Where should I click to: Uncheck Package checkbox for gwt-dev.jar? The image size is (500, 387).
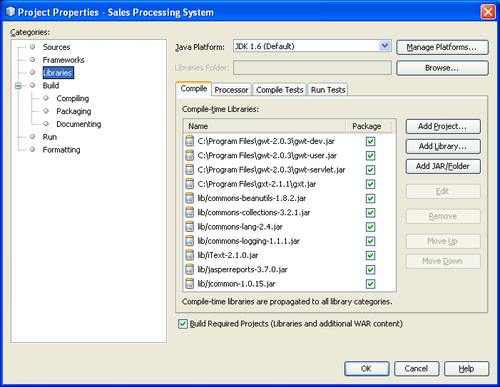tap(370, 141)
